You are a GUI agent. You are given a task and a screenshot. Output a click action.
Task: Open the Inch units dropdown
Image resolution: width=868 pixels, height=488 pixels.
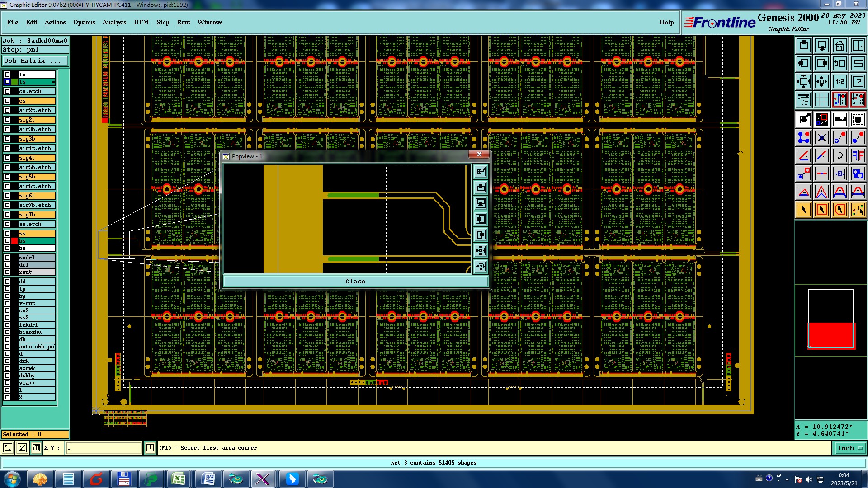tap(850, 448)
